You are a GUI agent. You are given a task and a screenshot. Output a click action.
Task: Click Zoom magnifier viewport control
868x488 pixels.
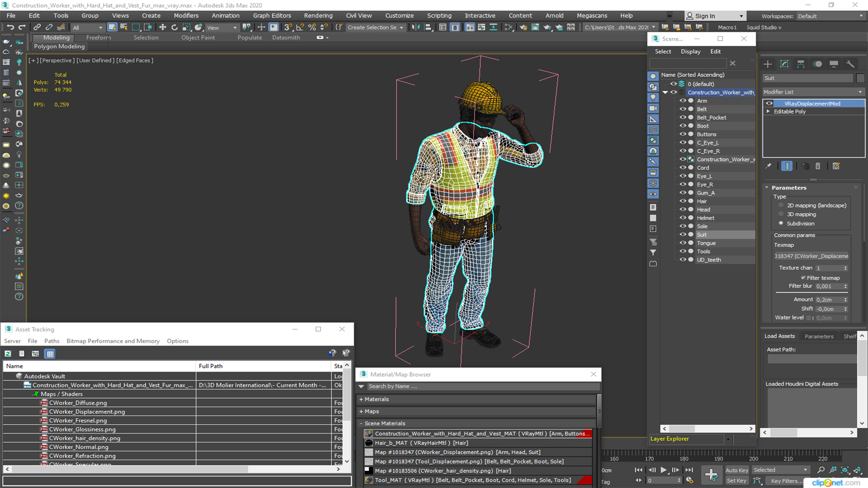[x=821, y=470]
